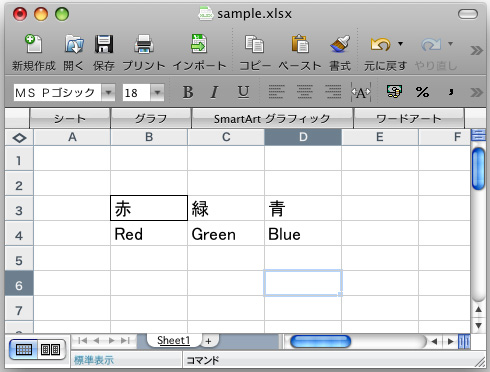490x372 pixels.
Task: Select the Sheet1 sheet tab
Action: pos(174,340)
